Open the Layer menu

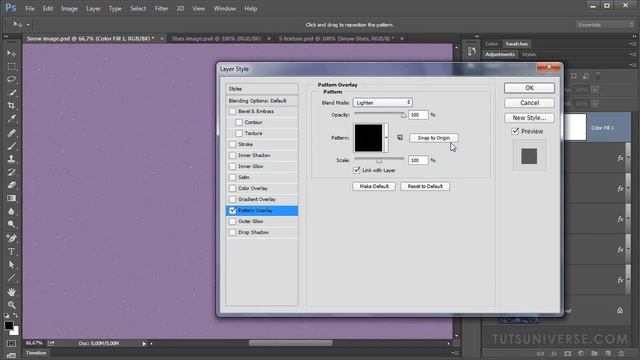point(93,9)
